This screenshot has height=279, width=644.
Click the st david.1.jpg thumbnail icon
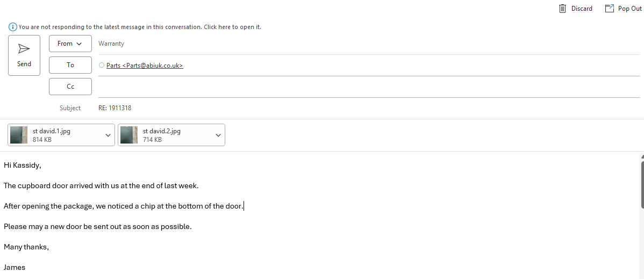[x=19, y=135]
